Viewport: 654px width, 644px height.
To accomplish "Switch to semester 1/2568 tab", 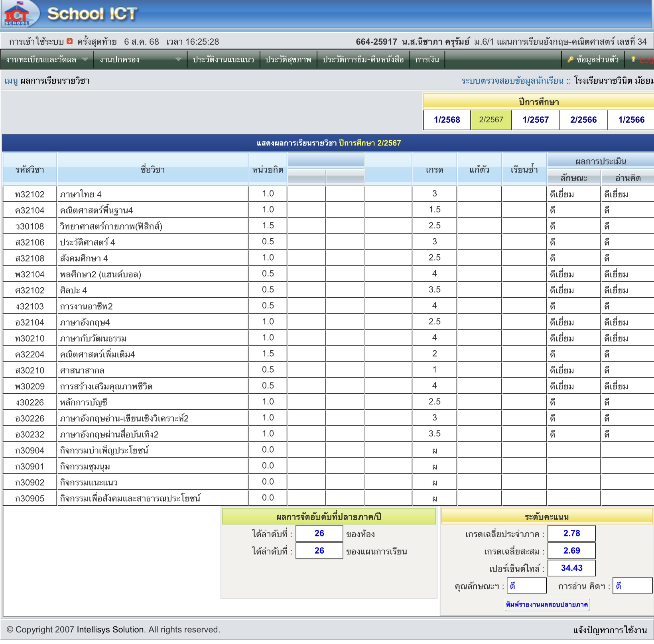I will (x=447, y=120).
